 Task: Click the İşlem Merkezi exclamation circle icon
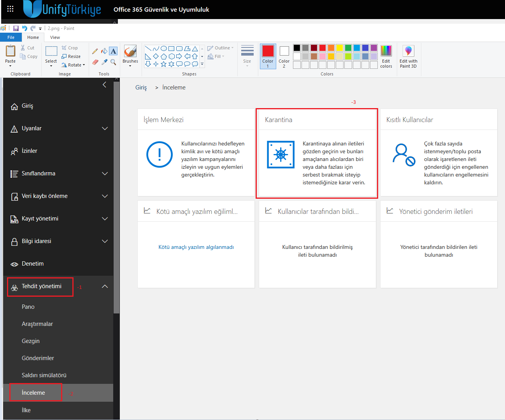coord(160,154)
